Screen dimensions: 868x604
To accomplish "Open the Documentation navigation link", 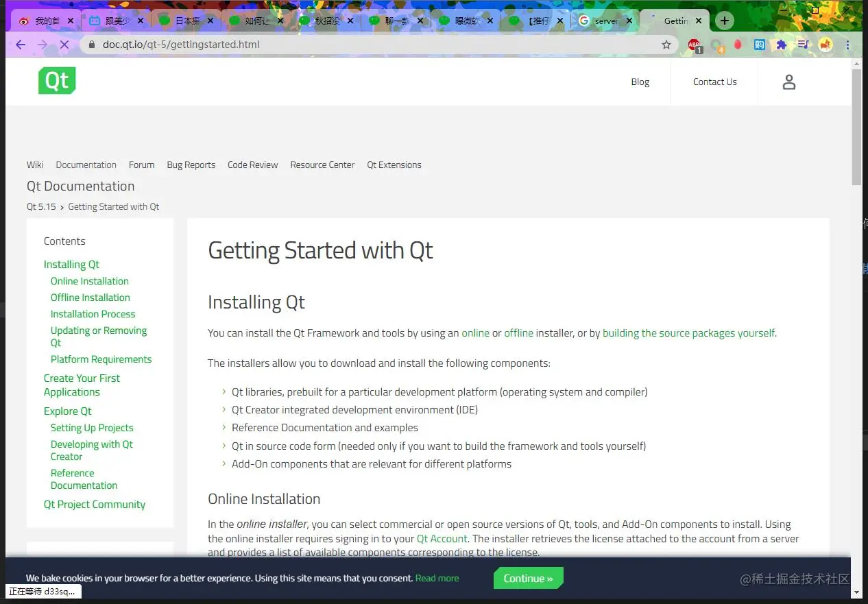I will (x=86, y=165).
